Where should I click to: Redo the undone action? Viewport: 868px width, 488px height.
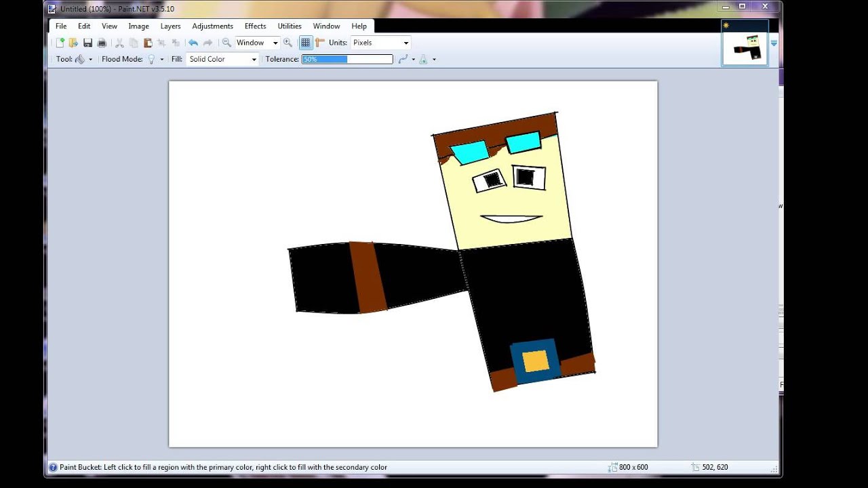tap(208, 43)
